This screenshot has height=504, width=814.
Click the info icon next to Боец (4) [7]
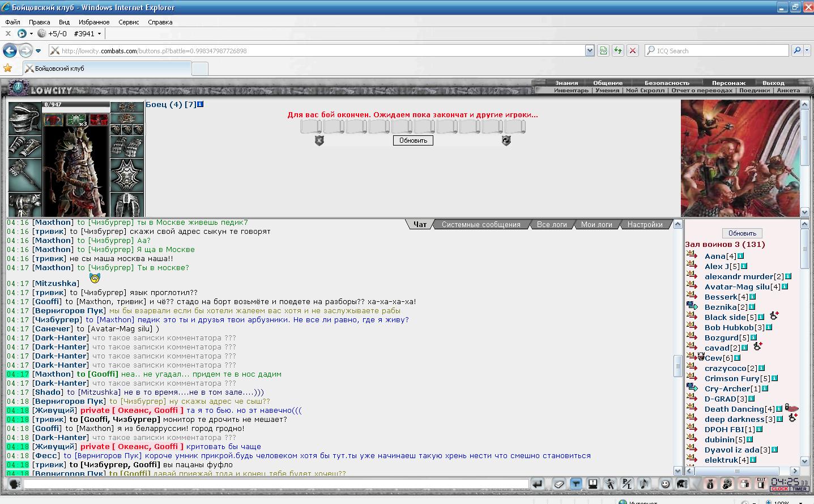point(201,104)
